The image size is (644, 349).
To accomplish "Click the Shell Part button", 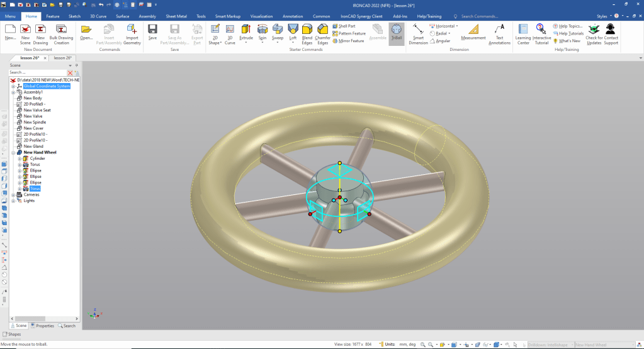I will [347, 26].
